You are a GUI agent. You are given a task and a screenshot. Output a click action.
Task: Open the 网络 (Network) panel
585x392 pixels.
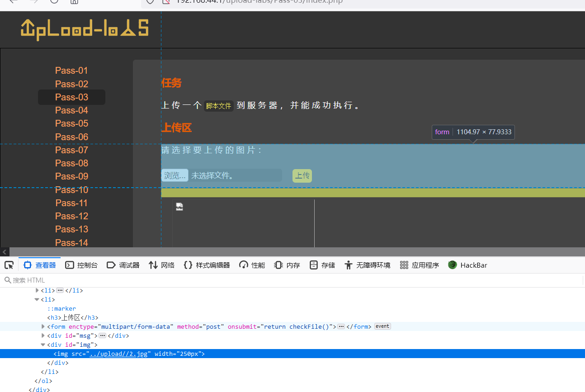(161, 265)
